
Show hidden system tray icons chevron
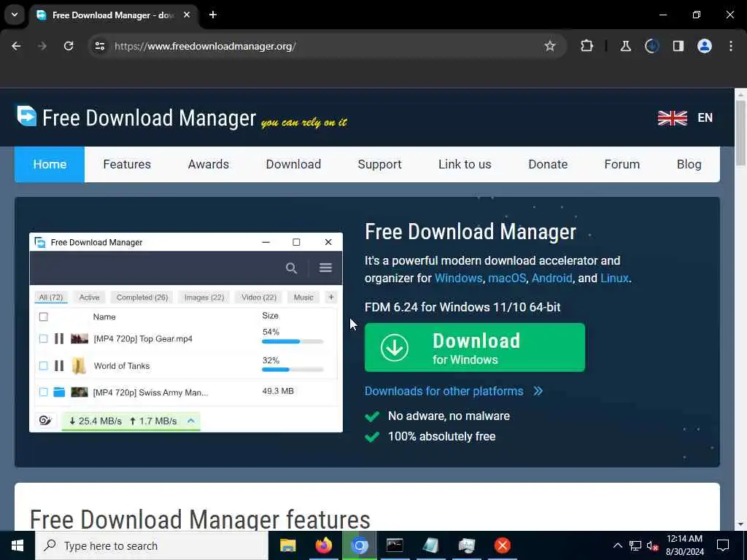(617, 545)
